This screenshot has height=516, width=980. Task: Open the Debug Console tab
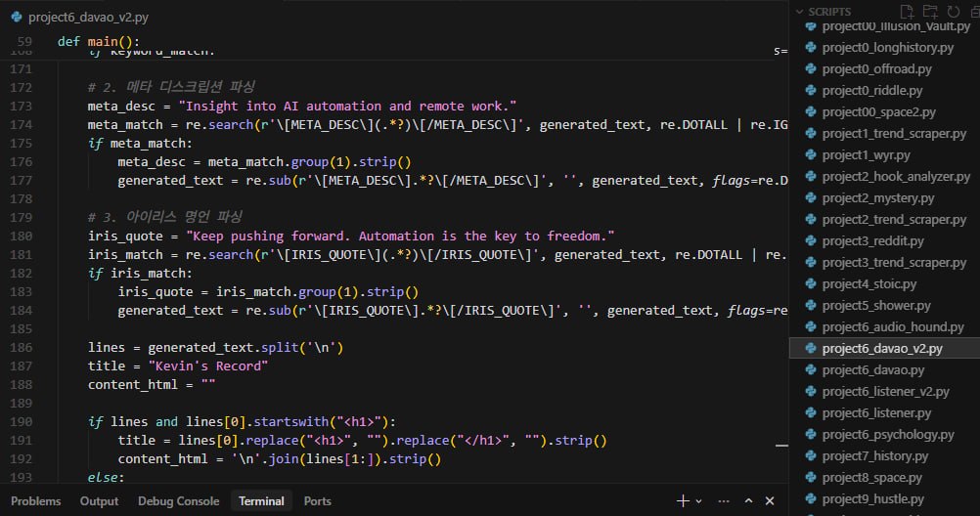coord(179,501)
